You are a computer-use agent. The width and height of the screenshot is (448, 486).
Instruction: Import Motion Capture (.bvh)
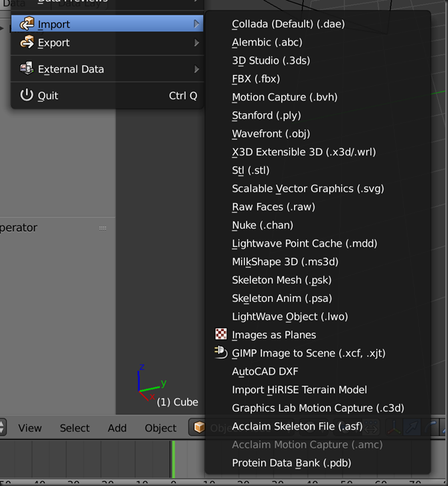click(x=318, y=97)
